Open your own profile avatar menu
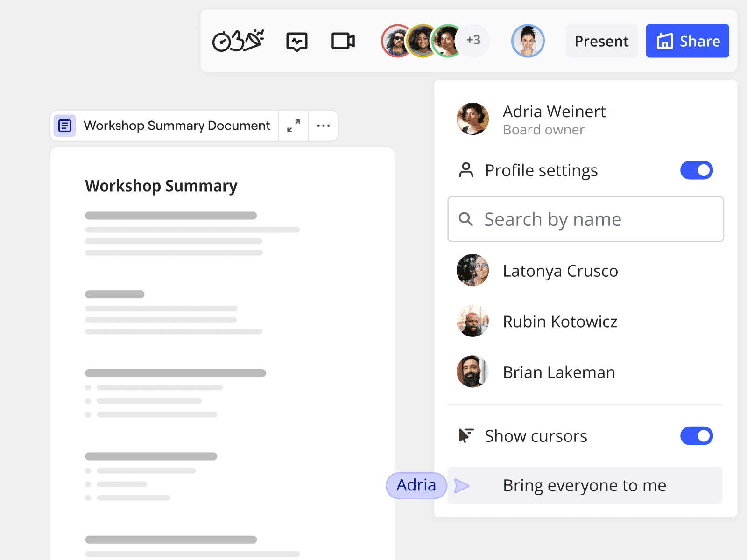The width and height of the screenshot is (747, 560). click(x=528, y=41)
